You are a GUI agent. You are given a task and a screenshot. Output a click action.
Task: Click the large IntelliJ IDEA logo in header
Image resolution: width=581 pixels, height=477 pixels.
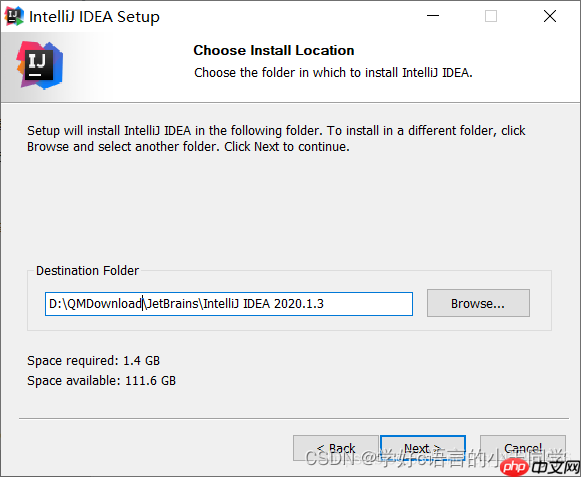[x=40, y=66]
